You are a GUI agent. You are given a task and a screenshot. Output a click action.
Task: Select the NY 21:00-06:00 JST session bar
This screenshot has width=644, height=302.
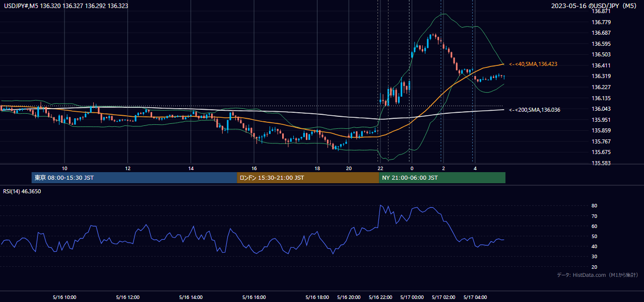click(x=442, y=178)
